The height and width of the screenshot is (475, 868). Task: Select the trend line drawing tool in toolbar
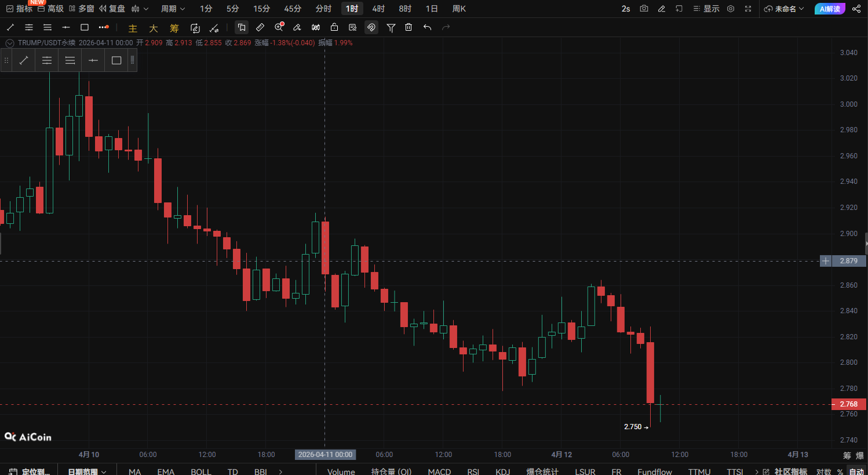tap(10, 27)
